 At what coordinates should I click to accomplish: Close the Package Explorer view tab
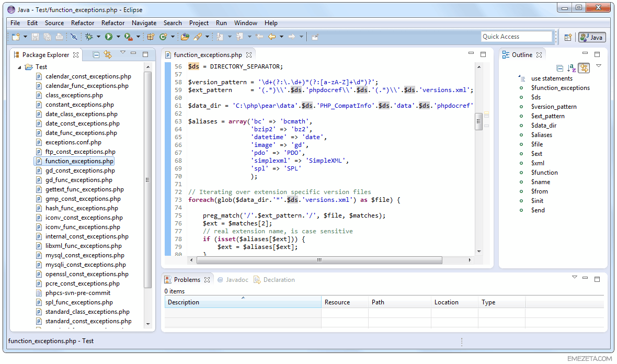(76, 55)
